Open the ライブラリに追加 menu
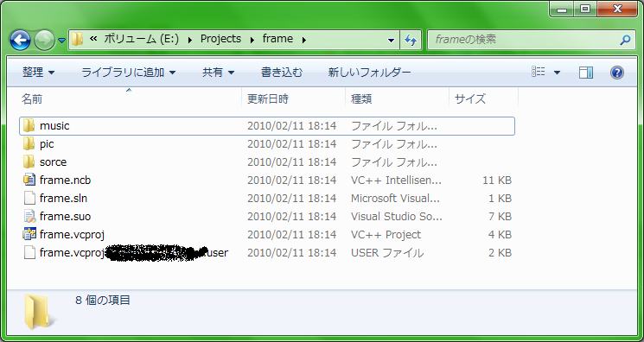 128,73
